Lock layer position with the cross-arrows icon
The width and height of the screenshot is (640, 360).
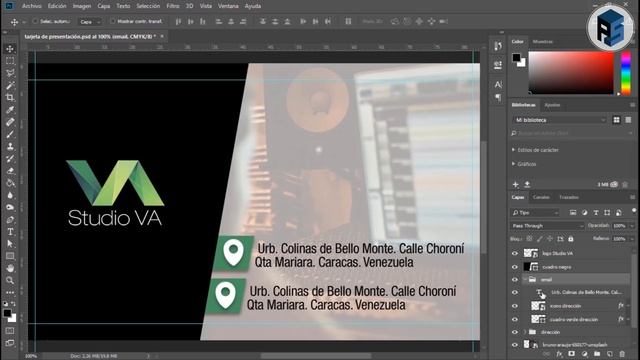(550, 239)
